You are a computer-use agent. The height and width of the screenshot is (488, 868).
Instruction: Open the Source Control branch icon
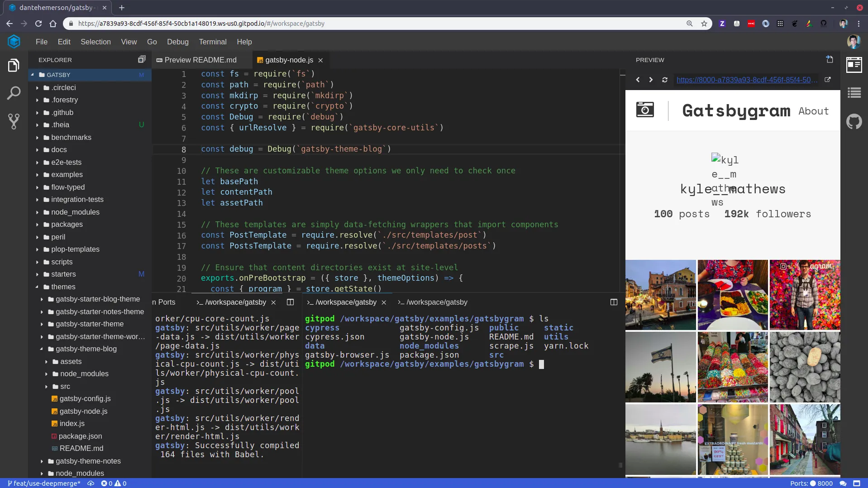[x=14, y=121]
